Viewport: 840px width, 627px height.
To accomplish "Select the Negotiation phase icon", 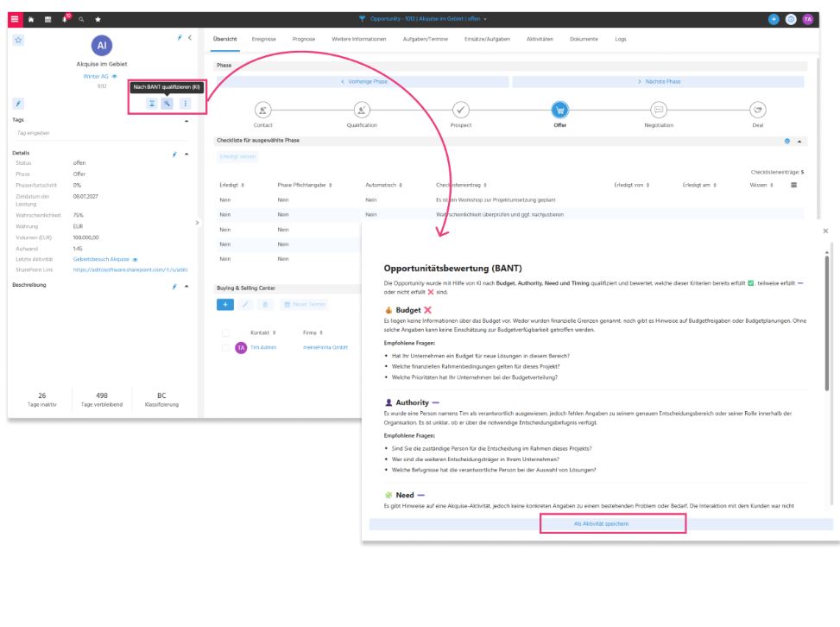I will (x=659, y=110).
